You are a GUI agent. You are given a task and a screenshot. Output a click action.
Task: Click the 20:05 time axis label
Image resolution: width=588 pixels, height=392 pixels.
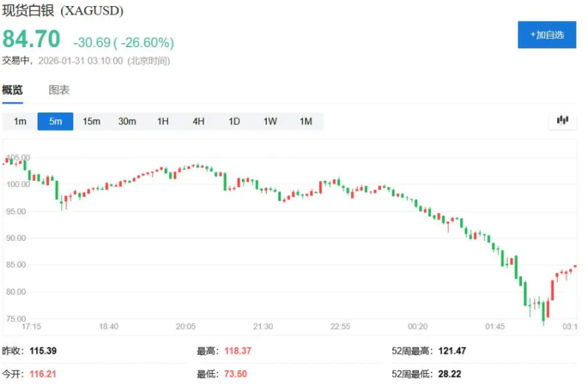pyautogui.click(x=185, y=326)
